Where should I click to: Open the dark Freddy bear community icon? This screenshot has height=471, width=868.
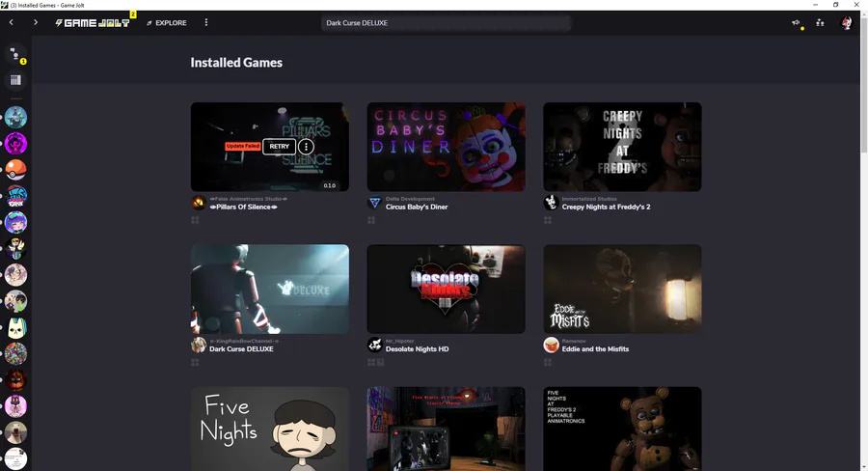pyautogui.click(x=15, y=380)
